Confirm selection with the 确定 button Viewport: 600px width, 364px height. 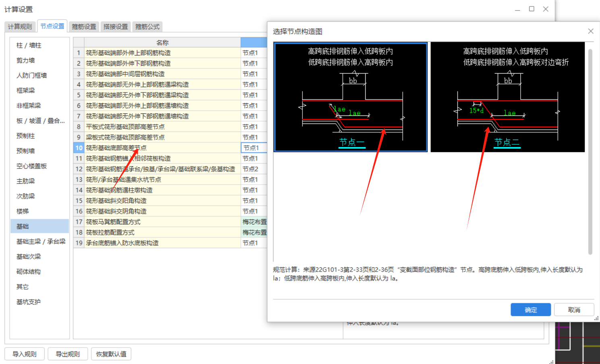click(531, 310)
